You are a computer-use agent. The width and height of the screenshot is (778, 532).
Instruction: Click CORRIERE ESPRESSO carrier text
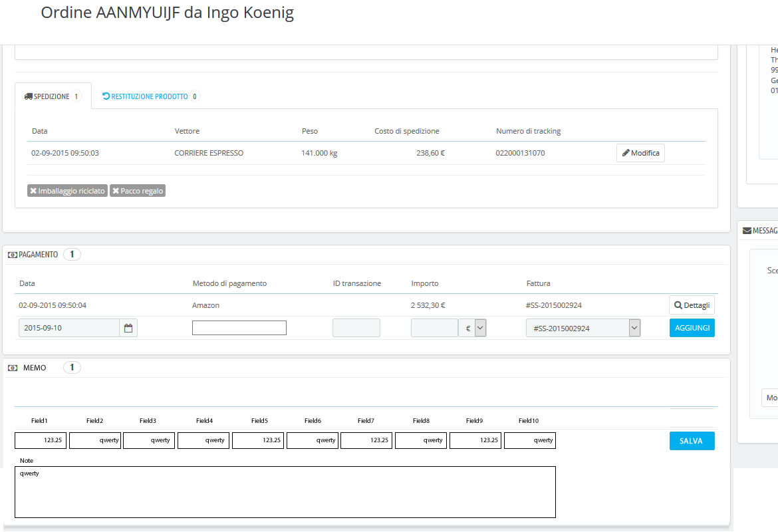pyautogui.click(x=209, y=153)
